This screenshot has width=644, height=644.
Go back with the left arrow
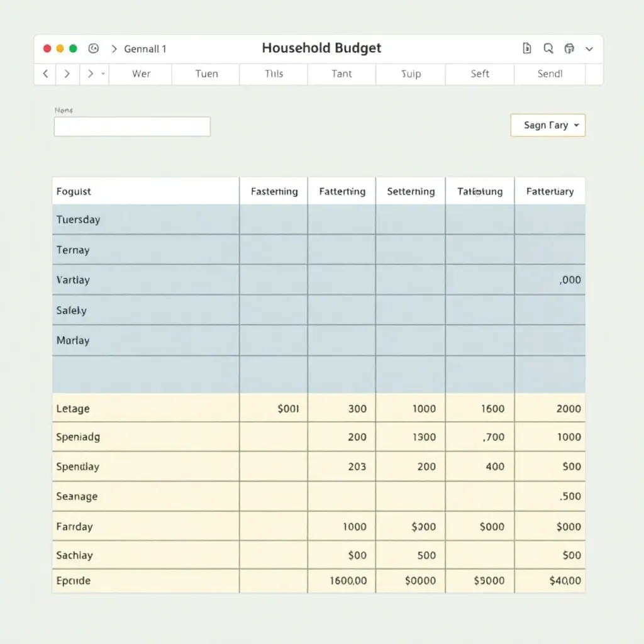pyautogui.click(x=45, y=74)
